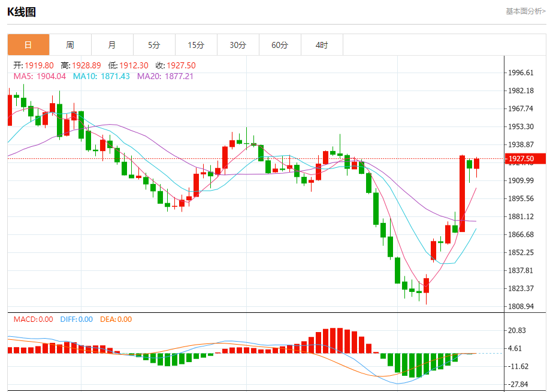This screenshot has width=553, height=392.
Task: Click the MA10: 1871.43 indicator label
Action: point(101,76)
